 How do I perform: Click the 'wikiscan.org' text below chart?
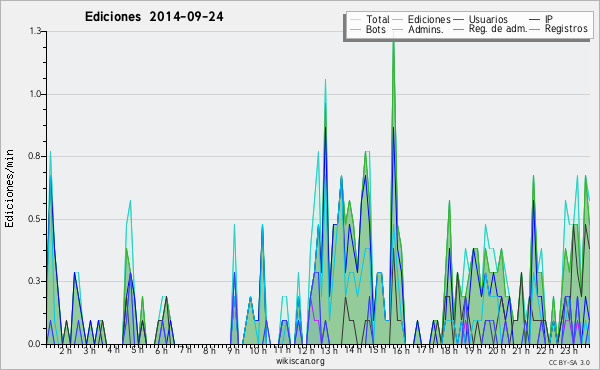(x=300, y=361)
